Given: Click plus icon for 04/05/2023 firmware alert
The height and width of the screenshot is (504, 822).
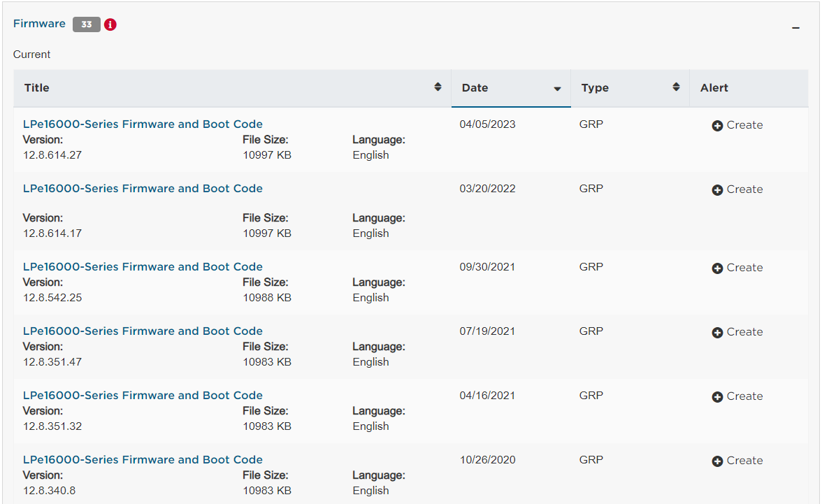Looking at the screenshot, I should [717, 126].
